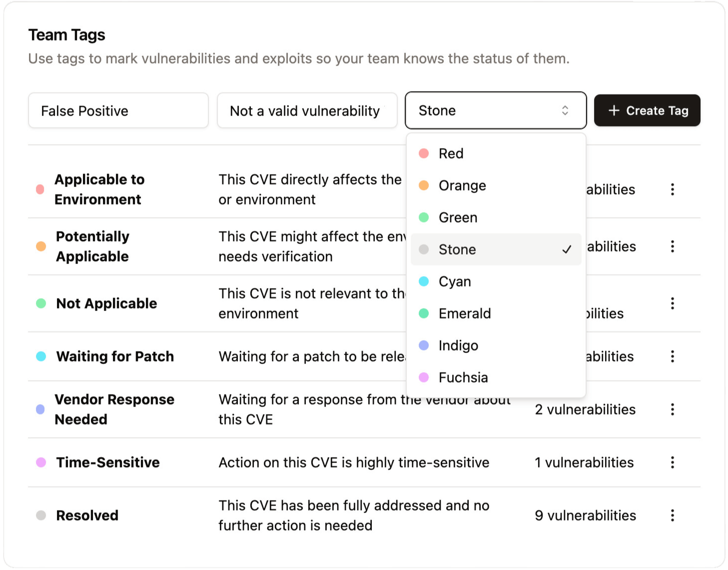
Task: Collapse the Stone color dropdown
Action: click(x=495, y=110)
